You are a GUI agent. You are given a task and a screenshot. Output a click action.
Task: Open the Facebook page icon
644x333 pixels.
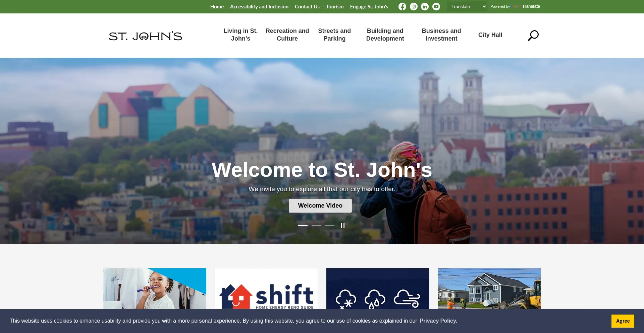coord(402,7)
